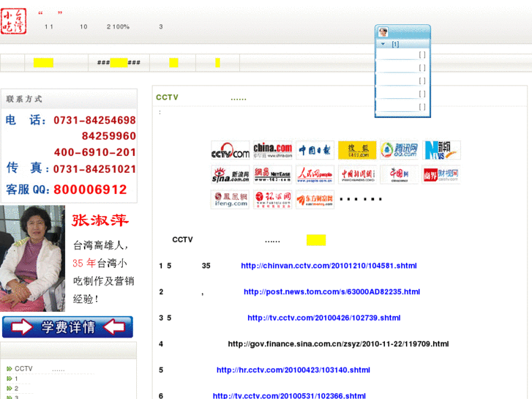Screen dimensions: 532x399
Task: Open the ### ### navigation bar item
Action: [x=119, y=62]
